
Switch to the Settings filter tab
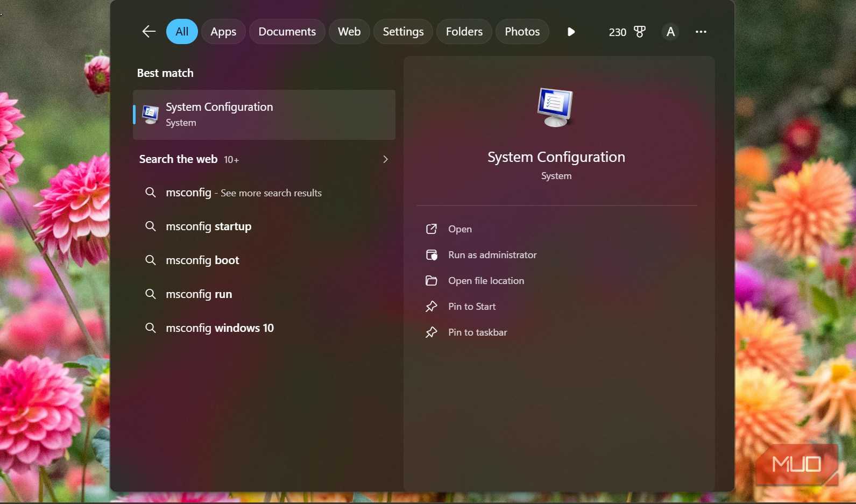(x=403, y=32)
